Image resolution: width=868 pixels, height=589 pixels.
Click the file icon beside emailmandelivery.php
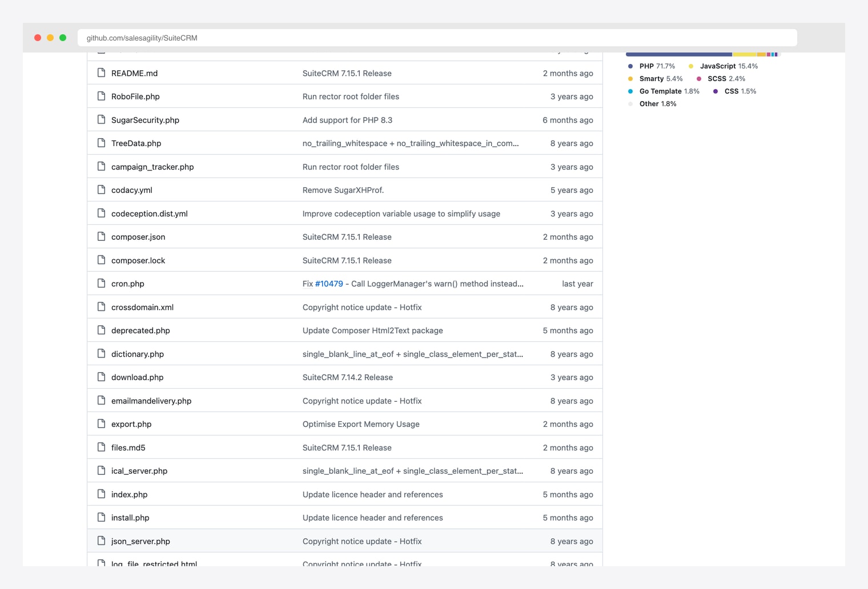tap(101, 400)
